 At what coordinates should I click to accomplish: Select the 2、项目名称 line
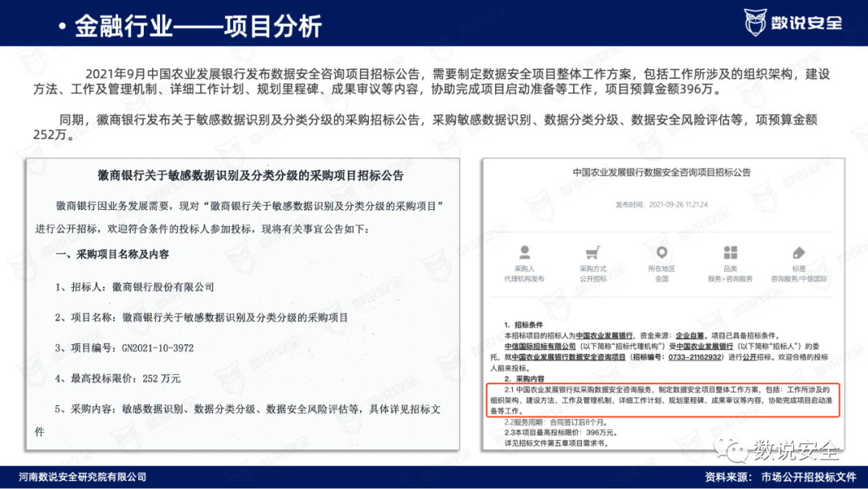pos(202,318)
